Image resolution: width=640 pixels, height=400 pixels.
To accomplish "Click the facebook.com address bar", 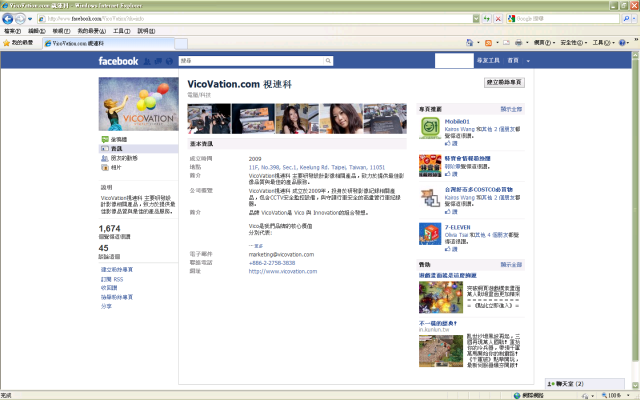I will [255, 19].
